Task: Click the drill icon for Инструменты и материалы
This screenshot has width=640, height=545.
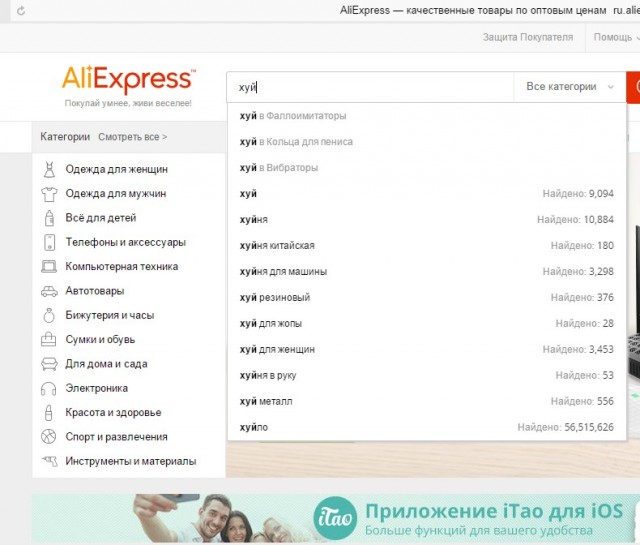Action: pyautogui.click(x=49, y=461)
